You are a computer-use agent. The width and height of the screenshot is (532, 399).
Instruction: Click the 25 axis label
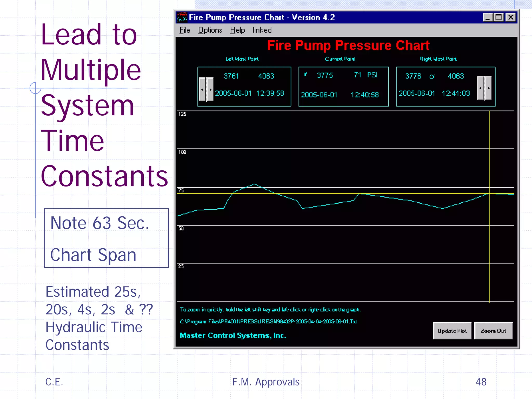[181, 266]
